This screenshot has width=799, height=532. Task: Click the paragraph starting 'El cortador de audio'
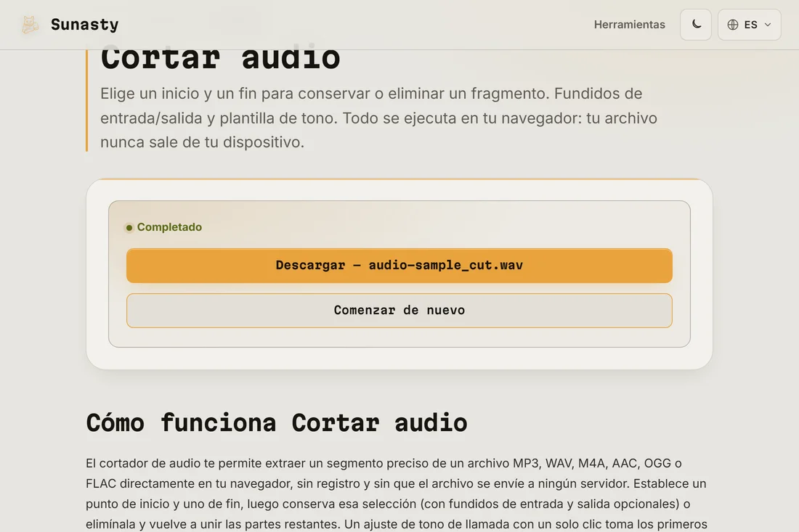point(397,494)
